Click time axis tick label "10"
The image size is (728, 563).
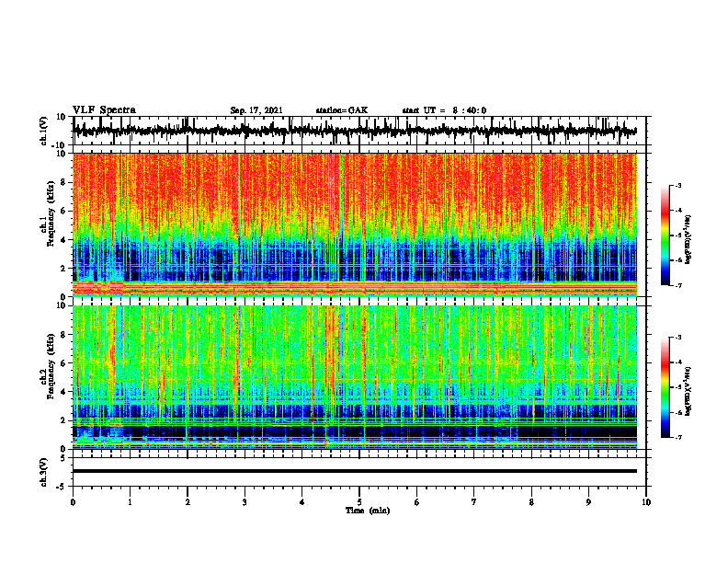point(646,502)
